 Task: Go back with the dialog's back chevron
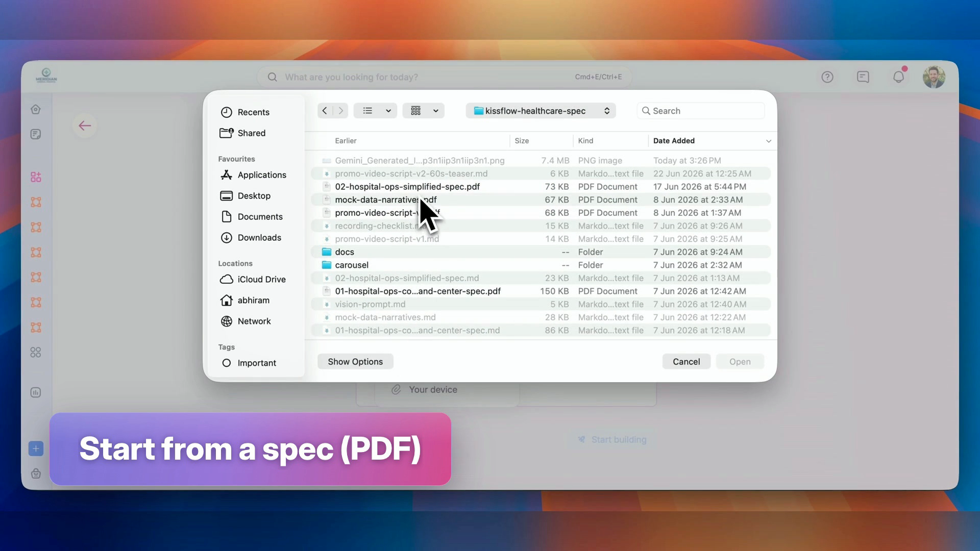pos(325,111)
